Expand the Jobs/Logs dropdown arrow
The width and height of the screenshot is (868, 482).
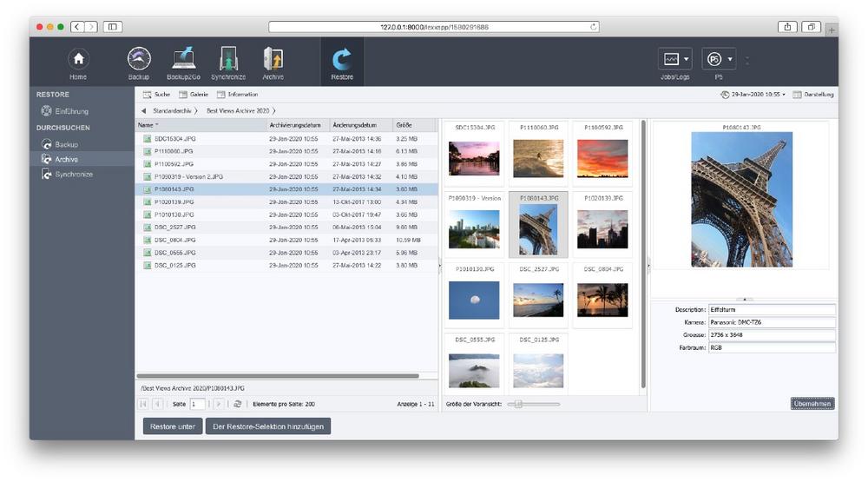687,59
